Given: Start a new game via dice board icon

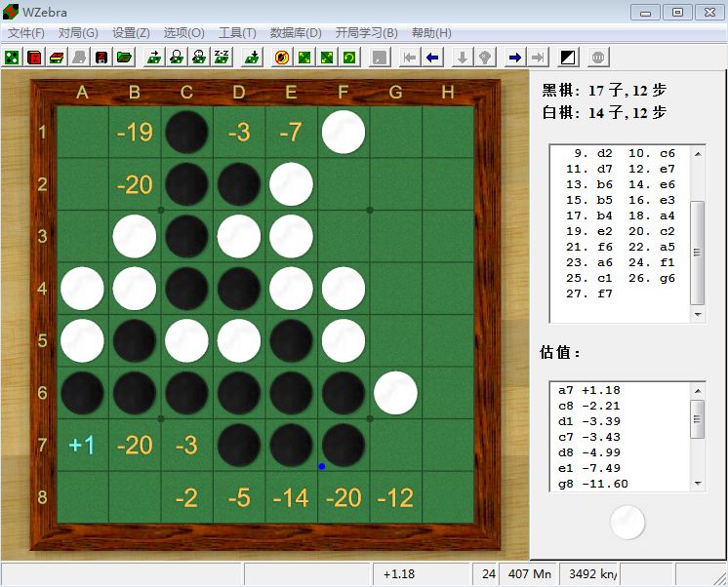Looking at the screenshot, I should [12, 58].
